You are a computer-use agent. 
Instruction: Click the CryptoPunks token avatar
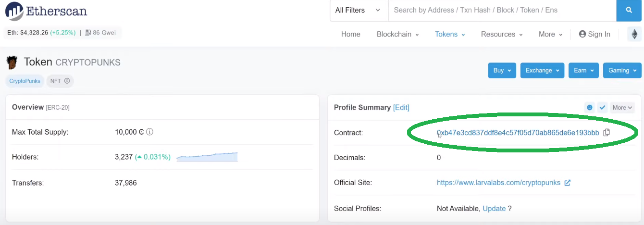coord(12,62)
